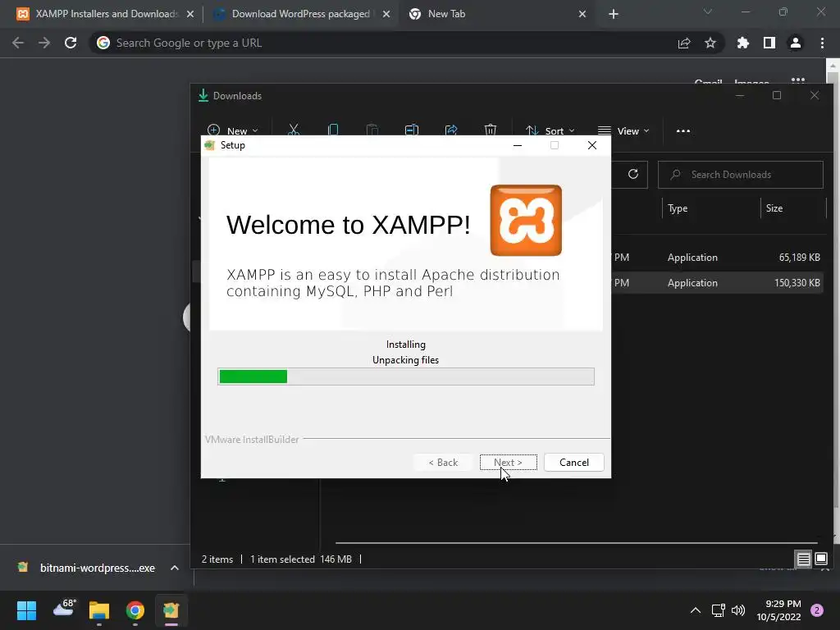
Task: Click the installer icon on taskbar
Action: (171, 610)
